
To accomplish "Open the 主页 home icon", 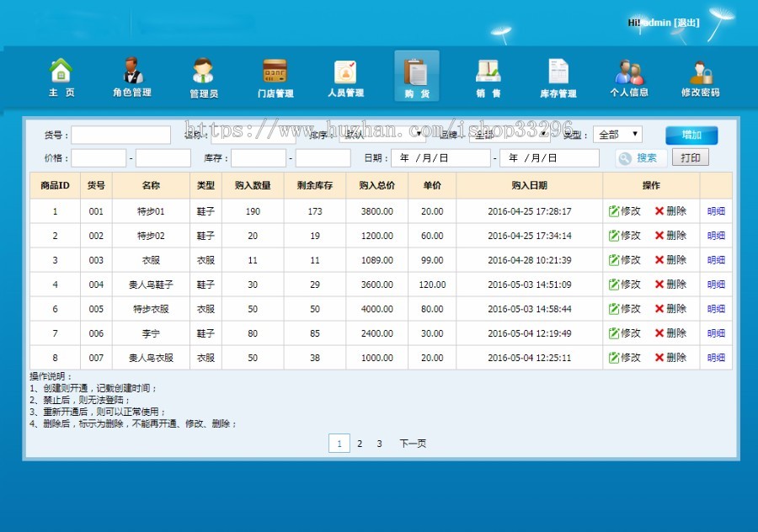I will point(59,72).
